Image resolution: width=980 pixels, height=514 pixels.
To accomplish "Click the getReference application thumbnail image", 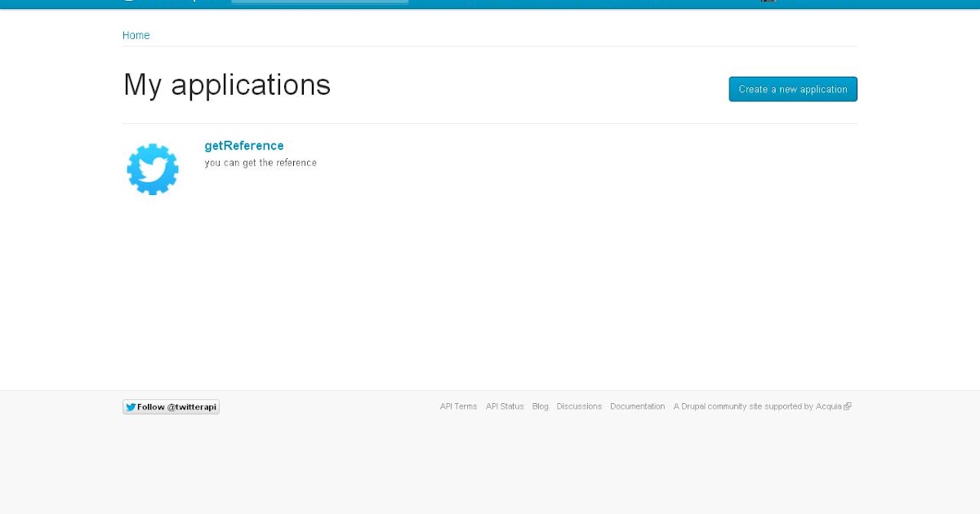I will click(153, 169).
